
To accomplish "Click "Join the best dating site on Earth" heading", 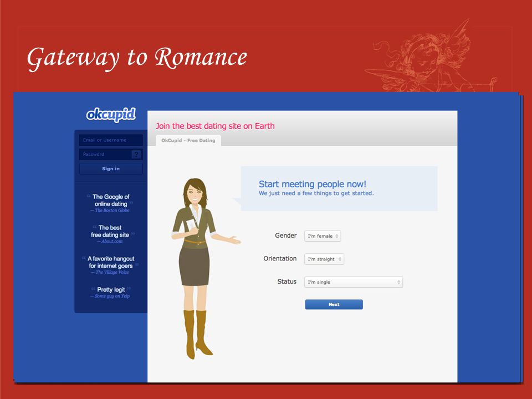I will click(x=215, y=126).
